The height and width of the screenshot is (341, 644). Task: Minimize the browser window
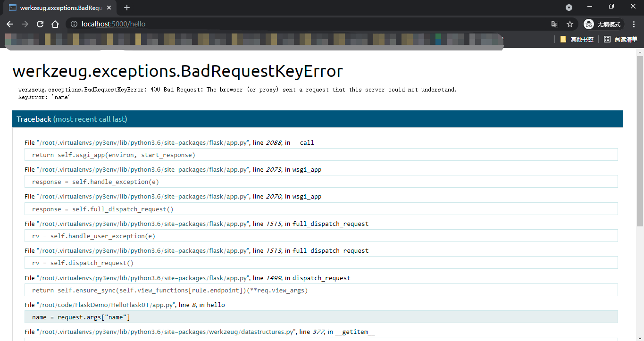(590, 7)
